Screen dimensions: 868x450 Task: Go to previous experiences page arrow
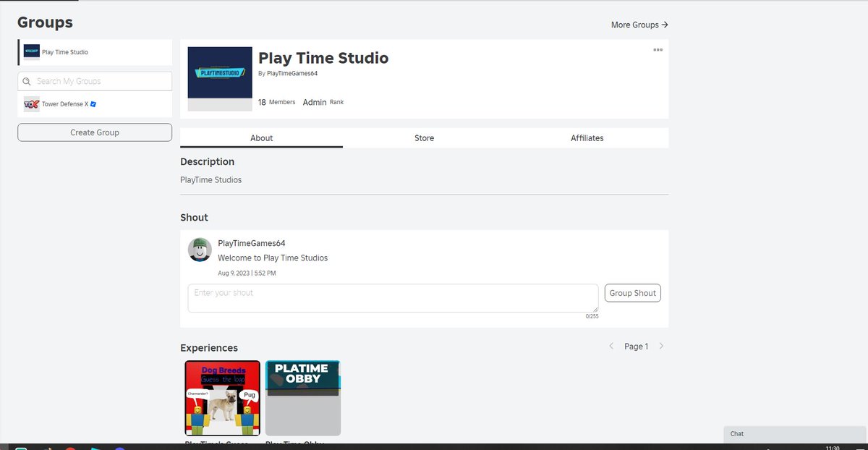click(x=611, y=347)
